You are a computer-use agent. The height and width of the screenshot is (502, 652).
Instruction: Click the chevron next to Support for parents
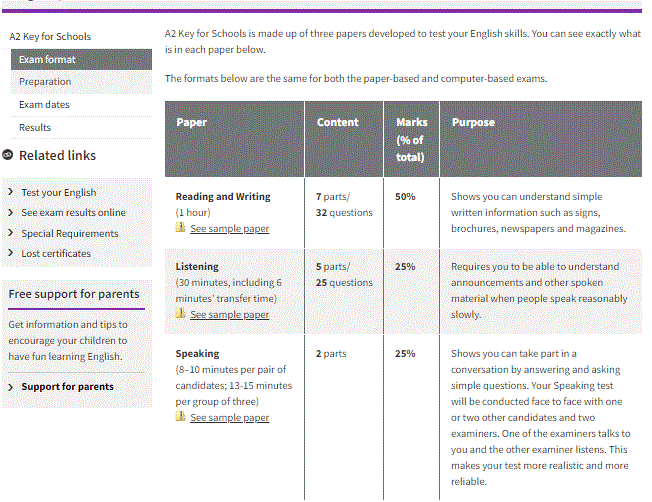click(11, 387)
